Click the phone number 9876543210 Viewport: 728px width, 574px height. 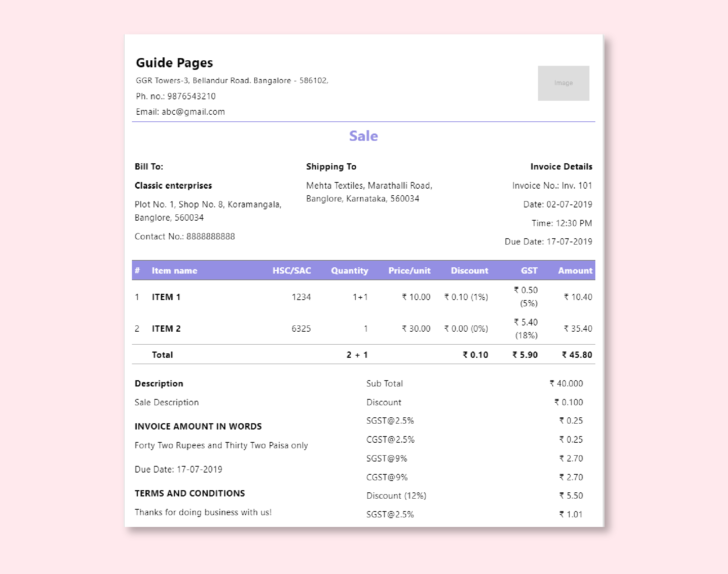tap(176, 96)
